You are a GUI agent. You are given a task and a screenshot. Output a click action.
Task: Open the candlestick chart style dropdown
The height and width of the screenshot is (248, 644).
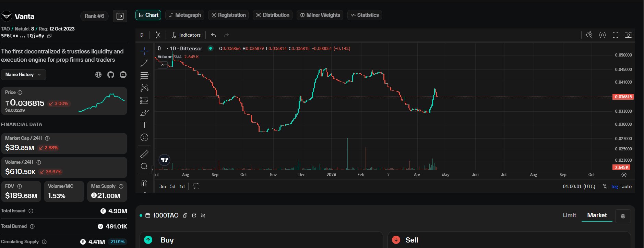(x=158, y=35)
